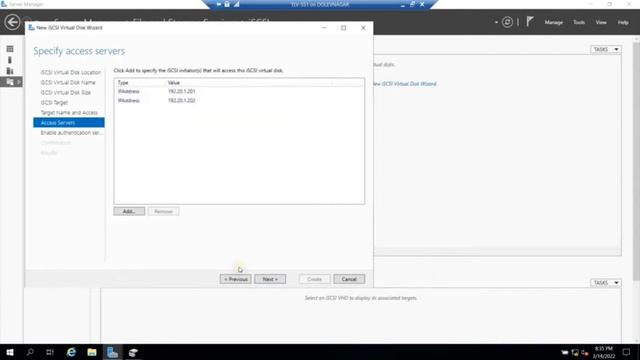Switch to Server Manager taskbar button
Viewport: 640px width, 360px height.
tap(112, 352)
